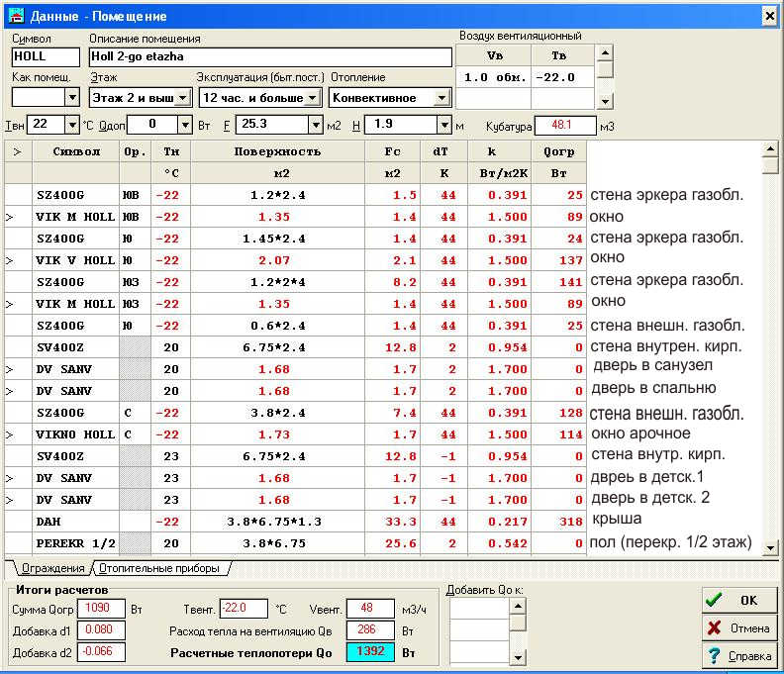Viewport: 784px width, 674px height.
Task: Click the Добавка d1 field 0.080
Action: click(x=101, y=630)
